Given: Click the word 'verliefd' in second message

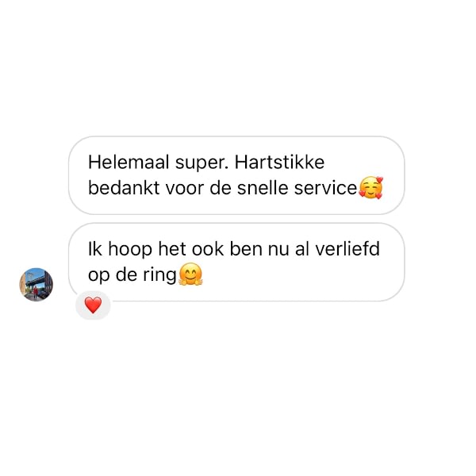Looking at the screenshot, I should coord(347,249).
